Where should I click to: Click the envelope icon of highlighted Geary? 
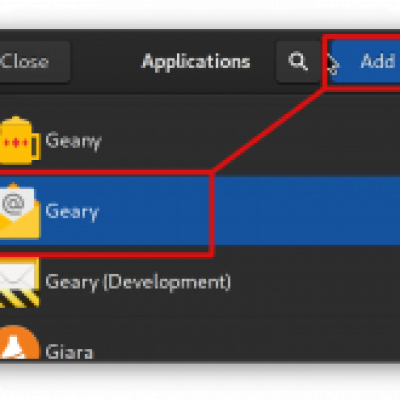(20, 211)
